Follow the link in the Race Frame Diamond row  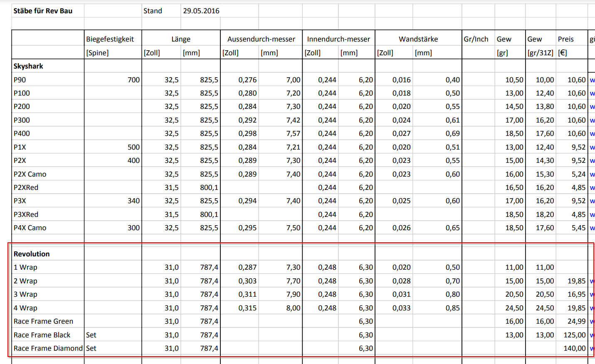592,349
